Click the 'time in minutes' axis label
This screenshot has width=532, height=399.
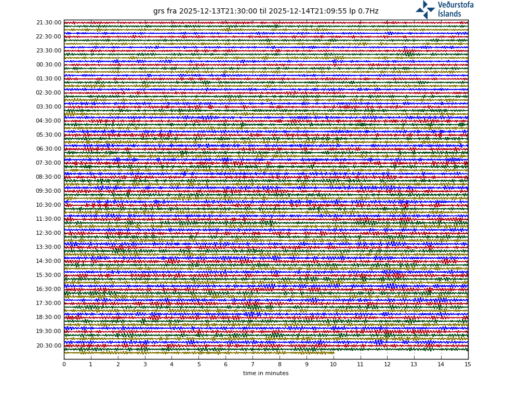point(265,373)
